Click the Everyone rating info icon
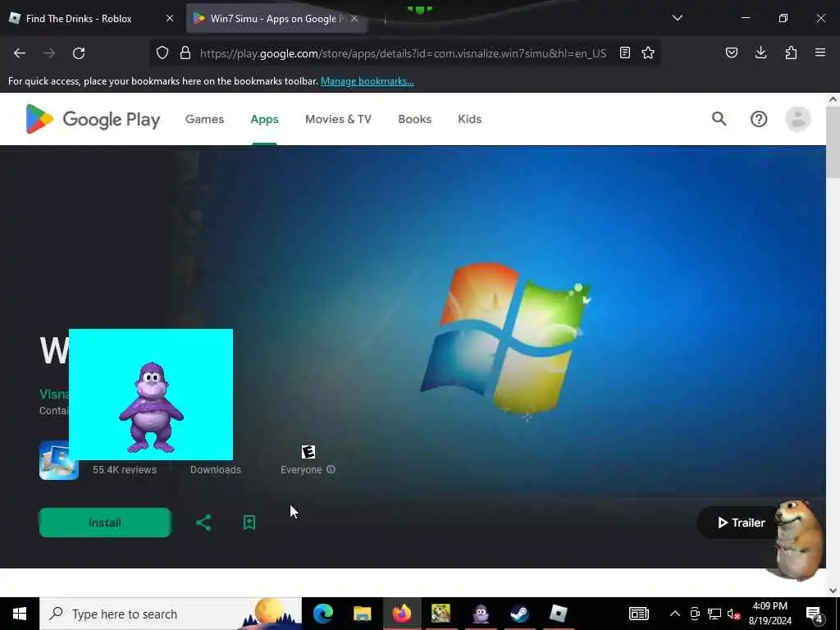 pos(331,469)
